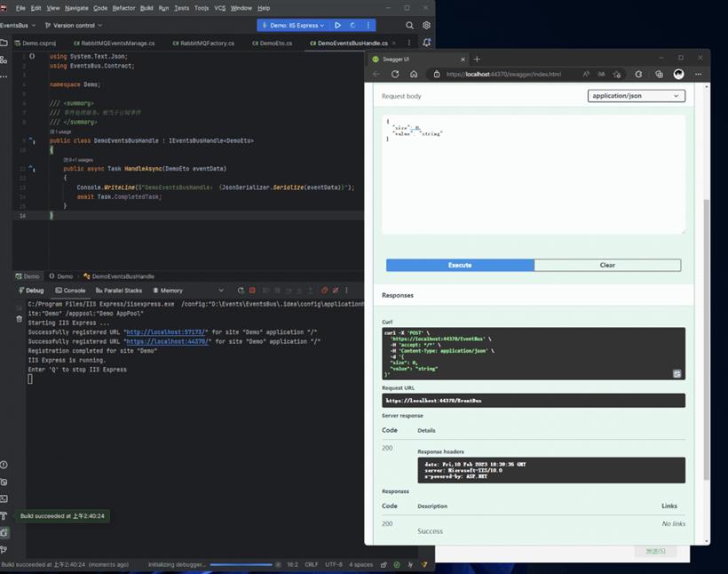Screen dimensions: 728x574
Task: Switch to Parallel Stacks tab
Action: click(118, 290)
